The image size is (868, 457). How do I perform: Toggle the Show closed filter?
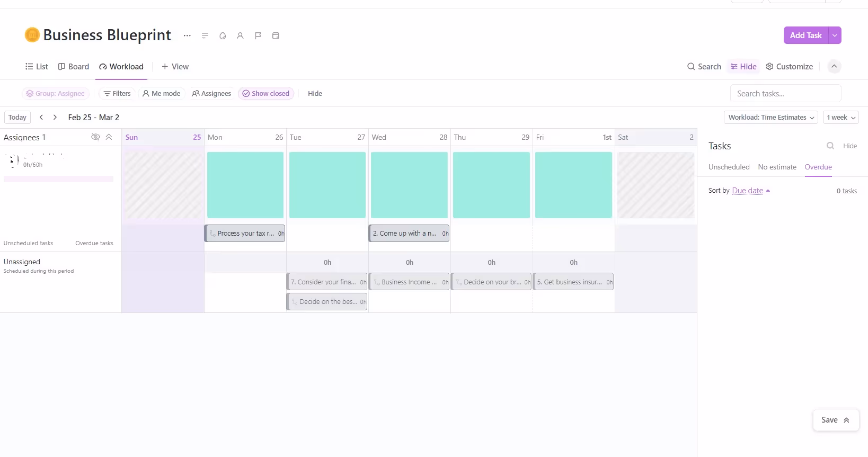click(x=266, y=93)
